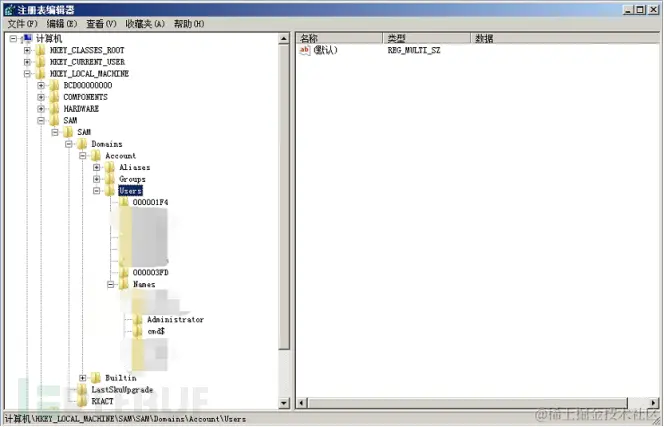The image size is (664, 427).
Task: Click the cmd$ folder icon
Action: [x=138, y=331]
